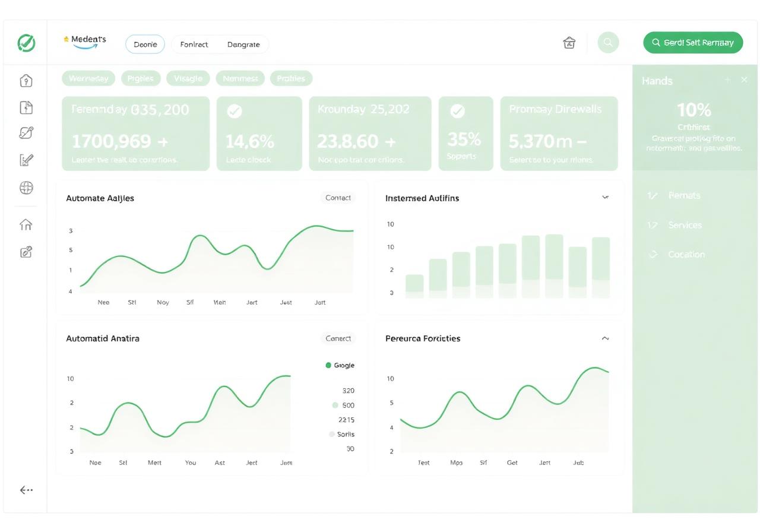
Task: Click the 10% value in Hands panel
Action: tap(694, 110)
